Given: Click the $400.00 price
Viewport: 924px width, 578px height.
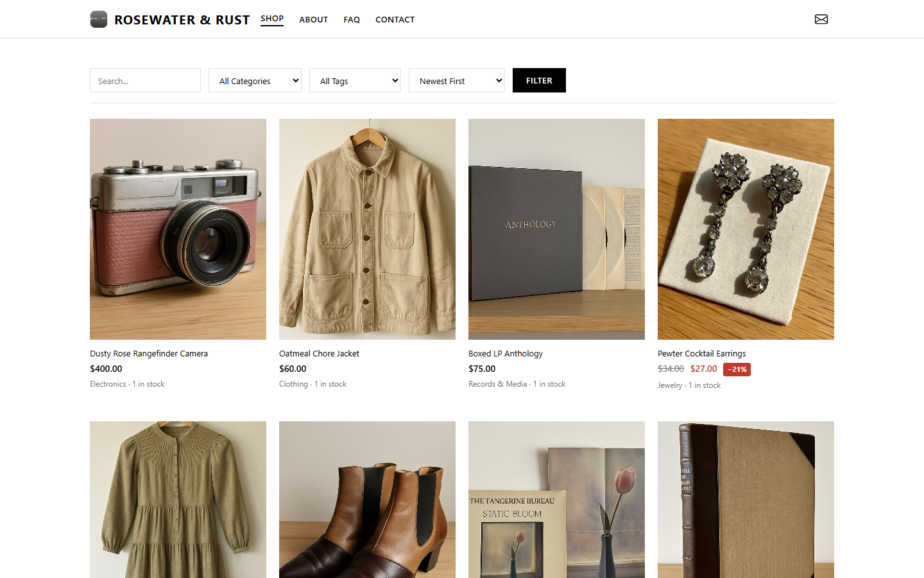Looking at the screenshot, I should (106, 369).
